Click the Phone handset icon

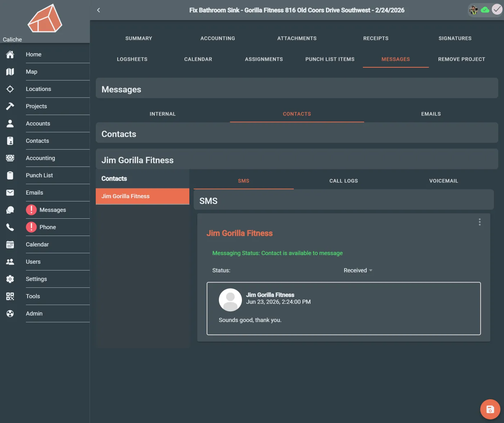10,227
